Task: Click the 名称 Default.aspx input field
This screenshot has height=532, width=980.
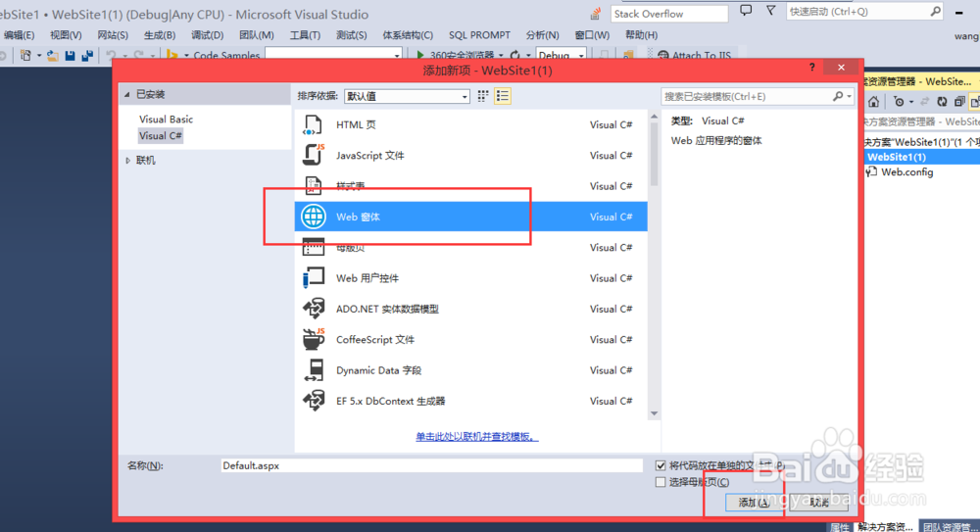Action: 431,465
